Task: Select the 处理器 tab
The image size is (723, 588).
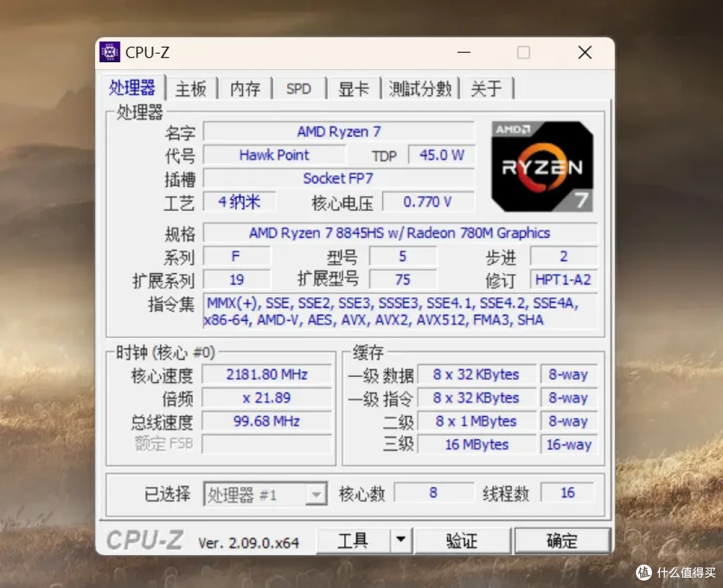Action: click(x=132, y=88)
